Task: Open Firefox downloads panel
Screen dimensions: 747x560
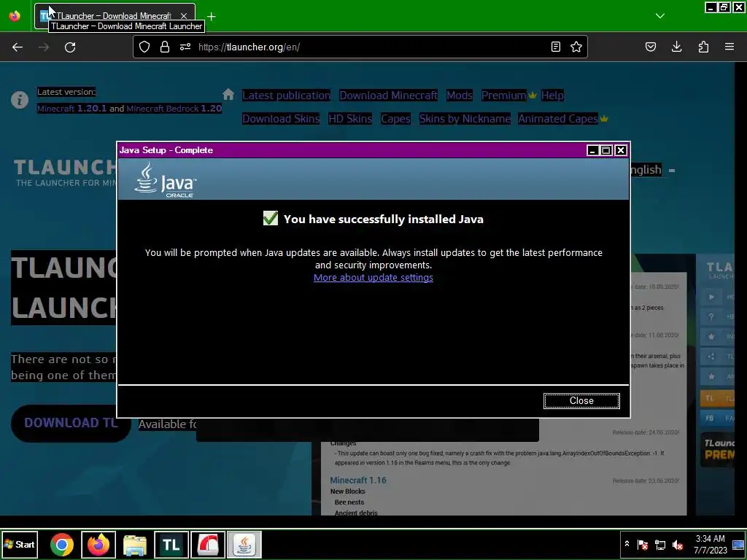Action: pyautogui.click(x=676, y=47)
